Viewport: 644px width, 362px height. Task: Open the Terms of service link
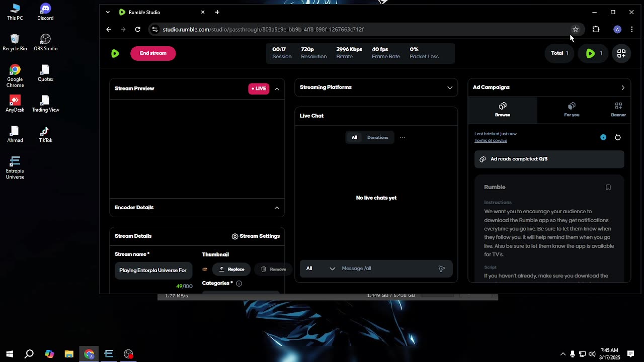pos(491,141)
